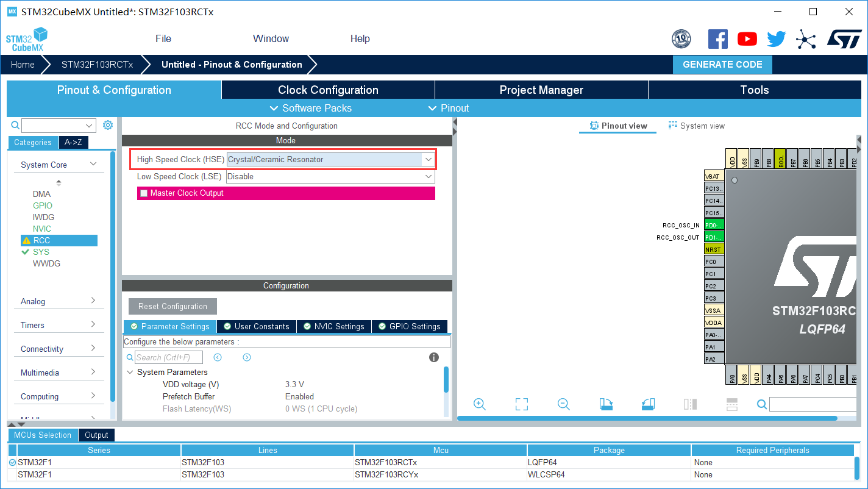868x489 pixels.
Task: Click the STM32CubeMX logo
Action: (x=27, y=39)
